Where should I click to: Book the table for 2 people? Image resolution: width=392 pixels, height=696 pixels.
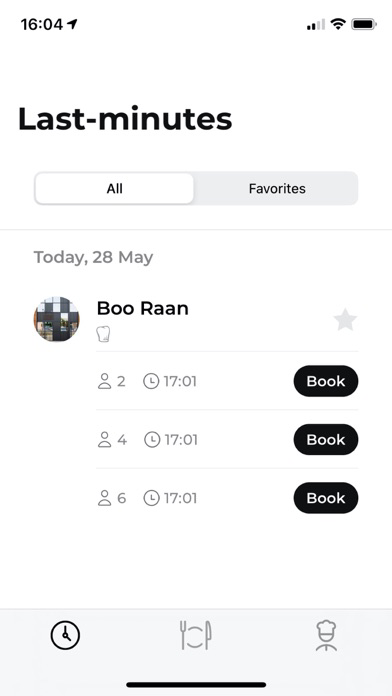pyautogui.click(x=326, y=381)
